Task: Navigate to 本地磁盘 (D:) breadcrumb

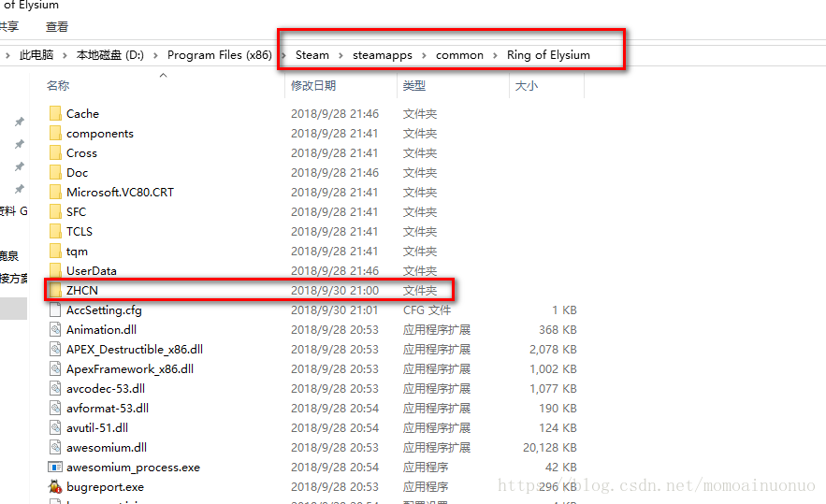Action: click(x=110, y=55)
